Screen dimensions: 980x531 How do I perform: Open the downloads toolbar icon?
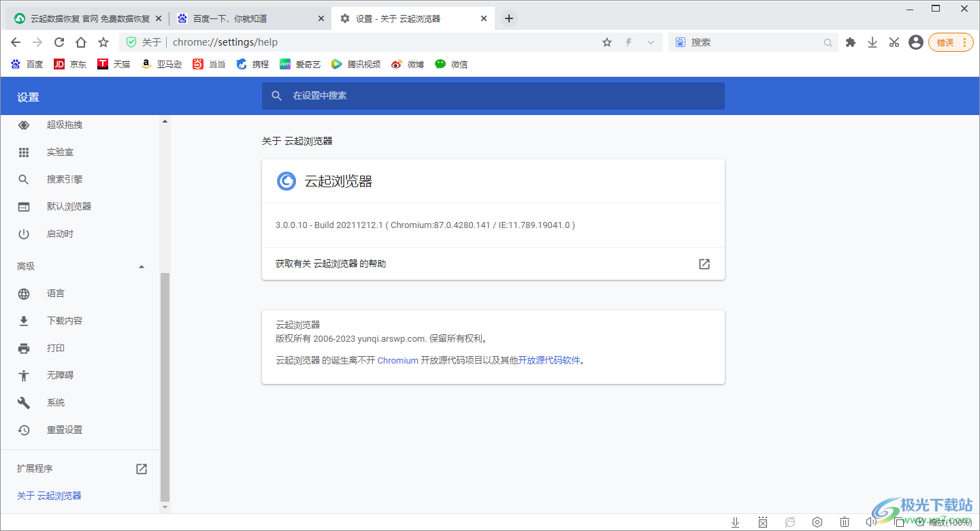[872, 42]
